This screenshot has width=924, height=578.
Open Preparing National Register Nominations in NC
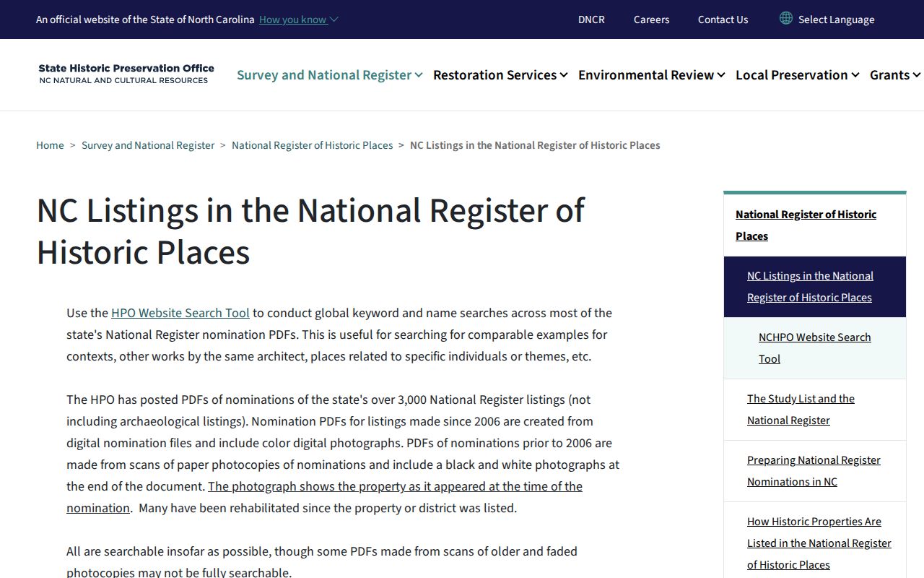click(814, 470)
